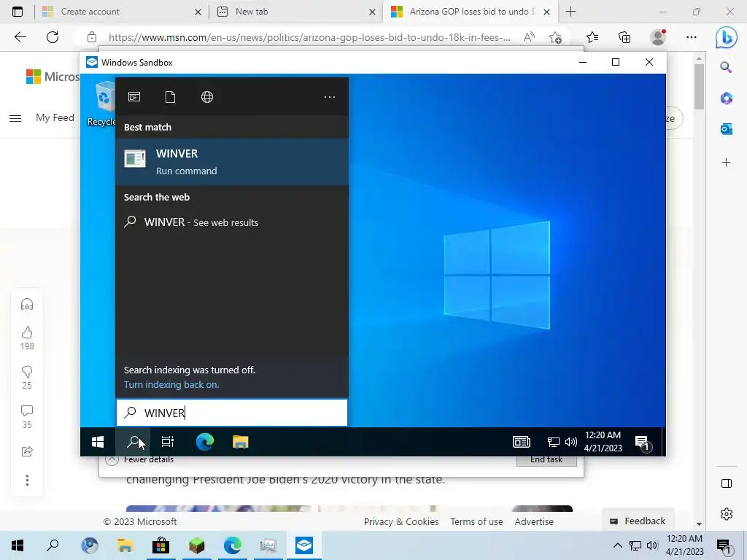Image resolution: width=747 pixels, height=560 pixels.
Task: Focus the WINVER search input box
Action: (x=232, y=413)
